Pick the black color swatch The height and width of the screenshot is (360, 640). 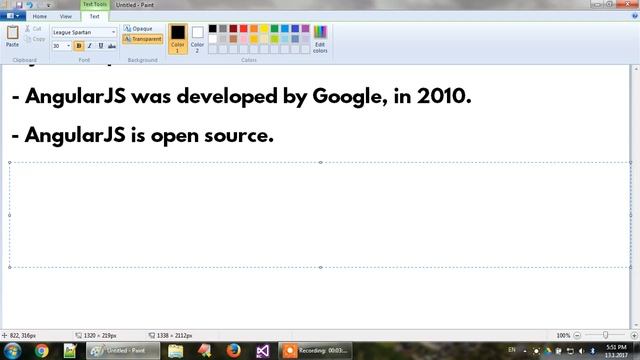click(213, 28)
